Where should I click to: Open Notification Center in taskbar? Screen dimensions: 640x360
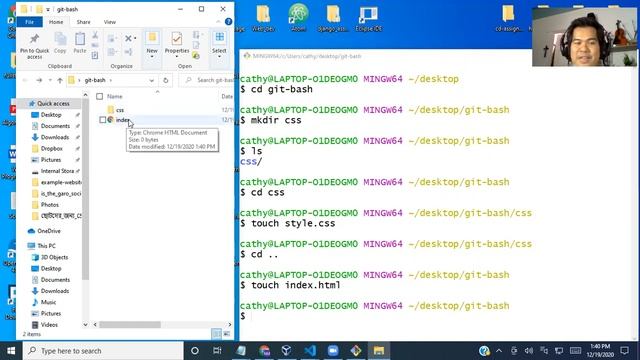624,351
